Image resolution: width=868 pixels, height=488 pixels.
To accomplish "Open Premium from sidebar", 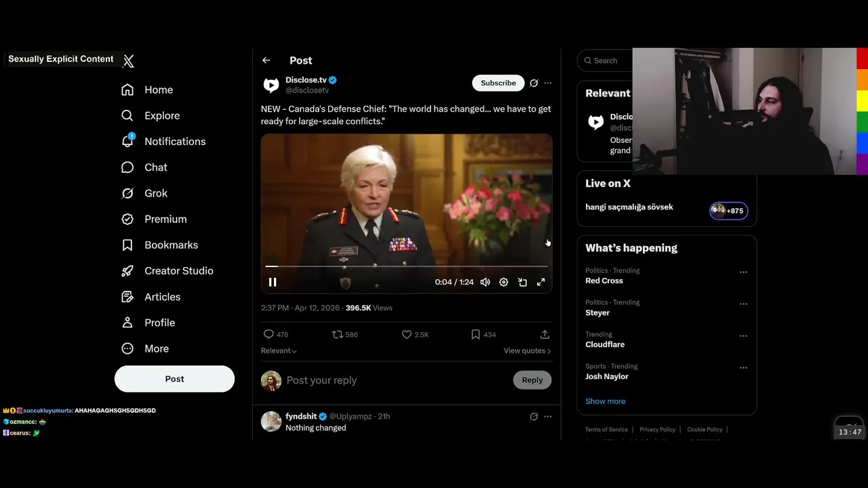I will [x=155, y=219].
